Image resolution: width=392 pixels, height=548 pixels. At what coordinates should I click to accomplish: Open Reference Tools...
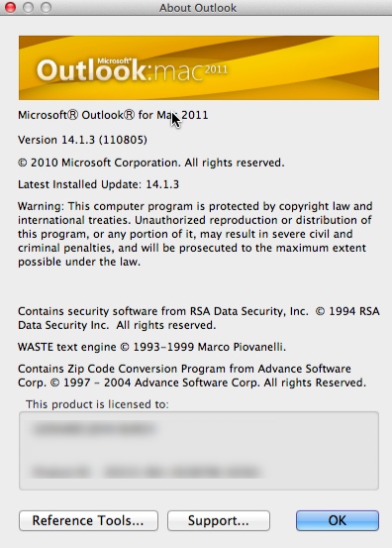(x=88, y=520)
